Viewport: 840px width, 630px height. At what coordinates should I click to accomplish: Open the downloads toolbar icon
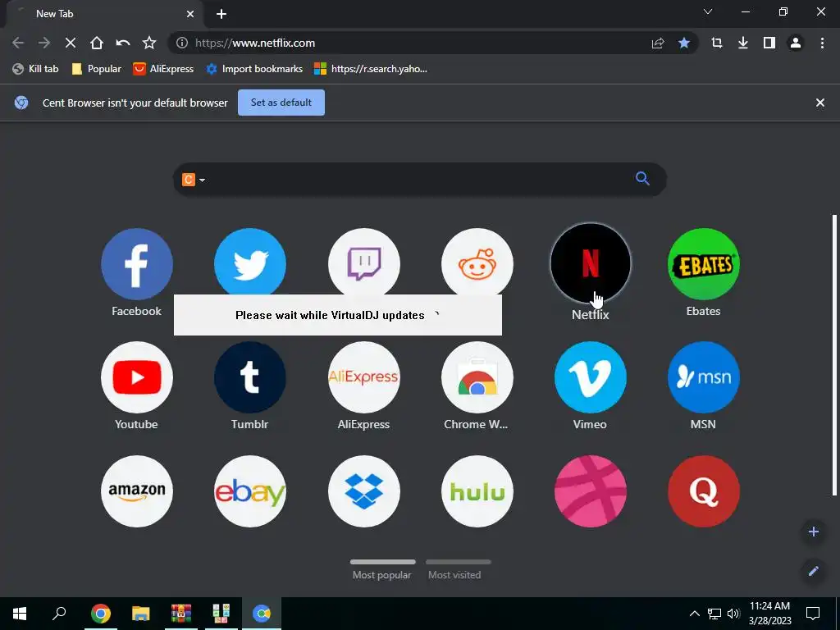[x=743, y=43]
